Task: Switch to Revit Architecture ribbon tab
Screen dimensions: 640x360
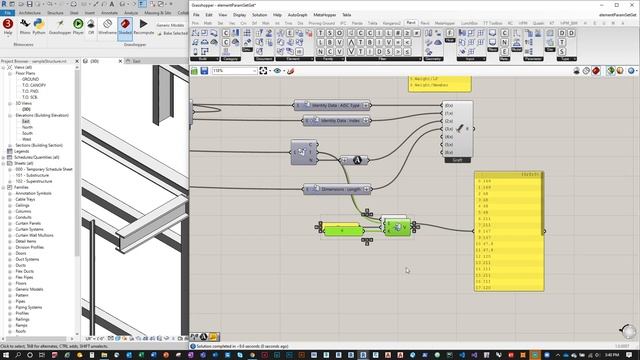Action: click(x=30, y=13)
